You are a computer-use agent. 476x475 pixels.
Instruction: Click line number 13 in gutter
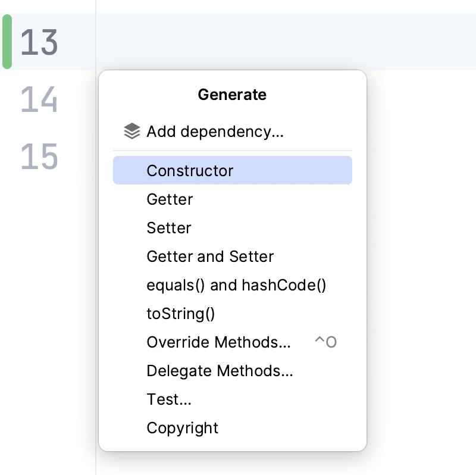pyautogui.click(x=39, y=42)
